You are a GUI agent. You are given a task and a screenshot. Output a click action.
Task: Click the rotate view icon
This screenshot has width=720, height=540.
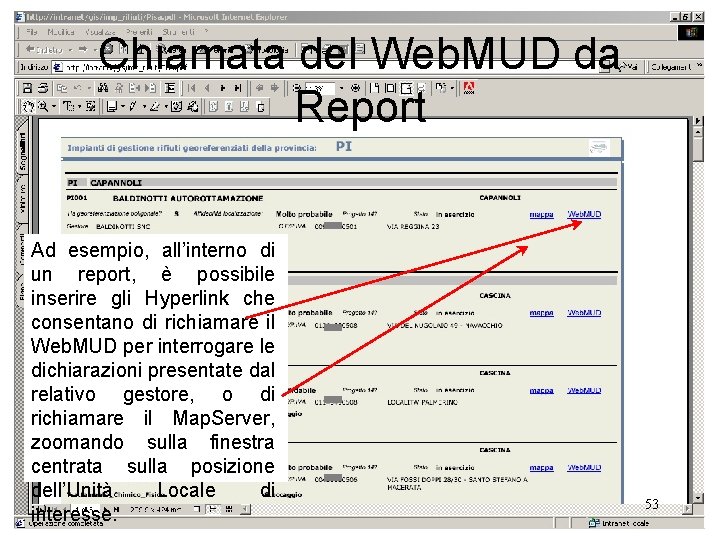pos(441,88)
